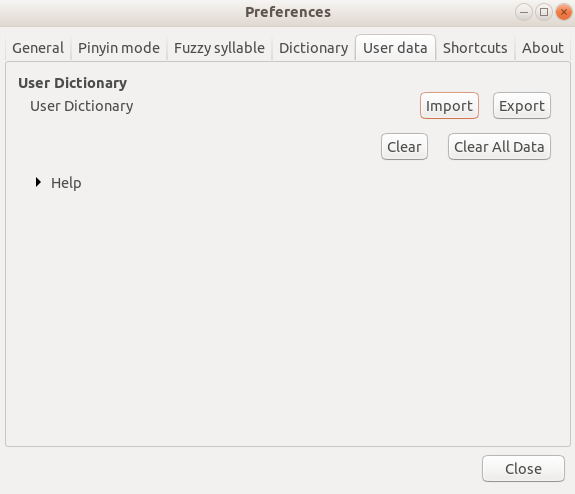Close the Preferences dialog via Close button
Image resolution: width=575 pixels, height=494 pixels.
pyautogui.click(x=523, y=469)
